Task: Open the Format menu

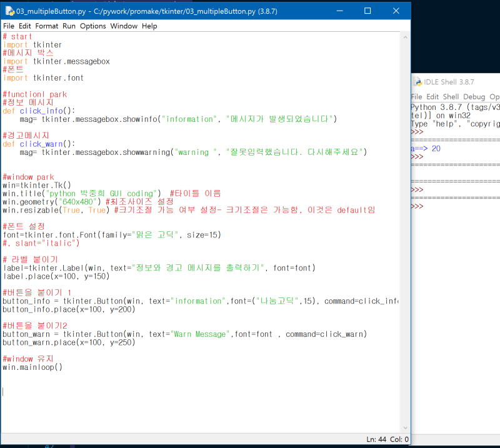Action: point(46,26)
